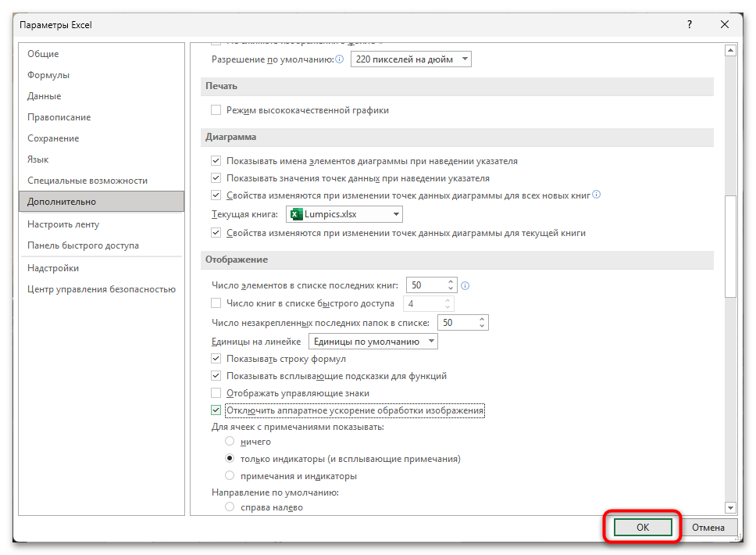Open help with the title bar question mark
Screen dimensions: 756x555
tap(689, 25)
